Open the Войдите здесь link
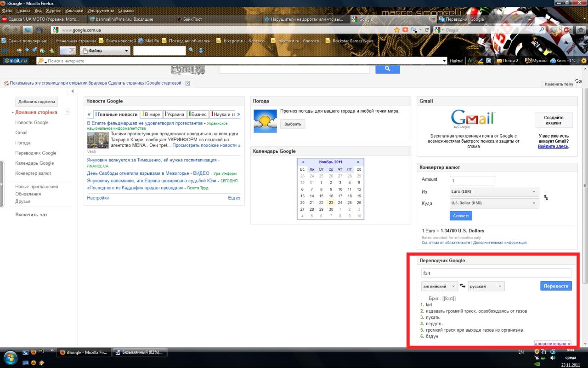The width and height of the screenshot is (588, 368). [554, 146]
